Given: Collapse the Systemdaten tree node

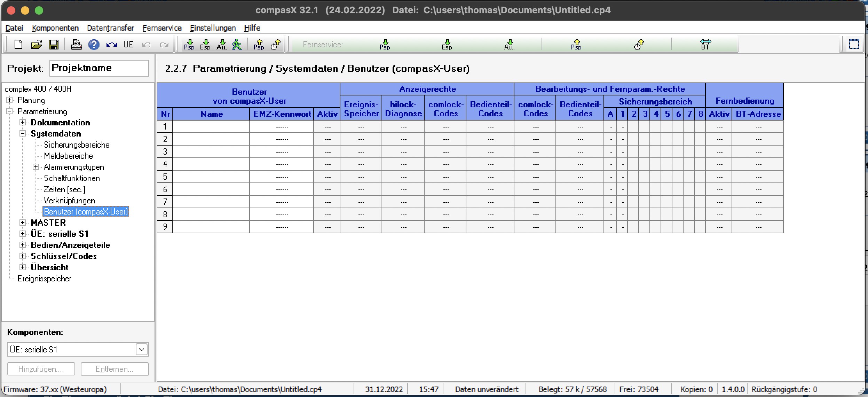Looking at the screenshot, I should coord(23,134).
